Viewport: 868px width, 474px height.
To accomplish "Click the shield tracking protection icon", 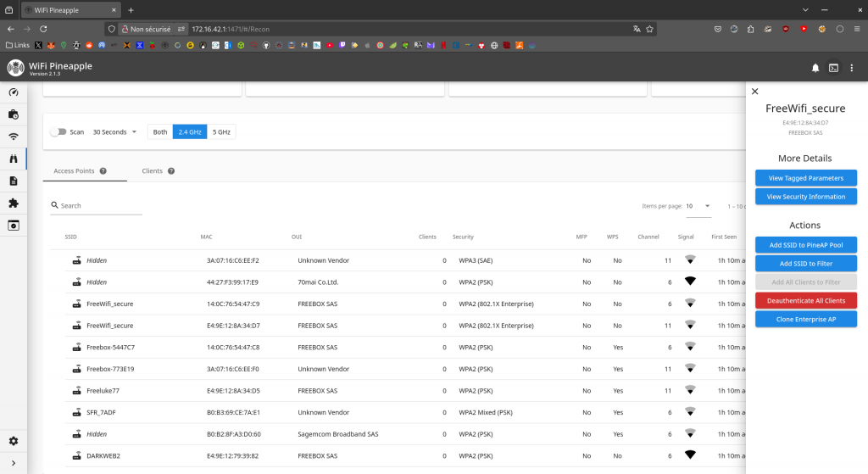I will point(111,29).
